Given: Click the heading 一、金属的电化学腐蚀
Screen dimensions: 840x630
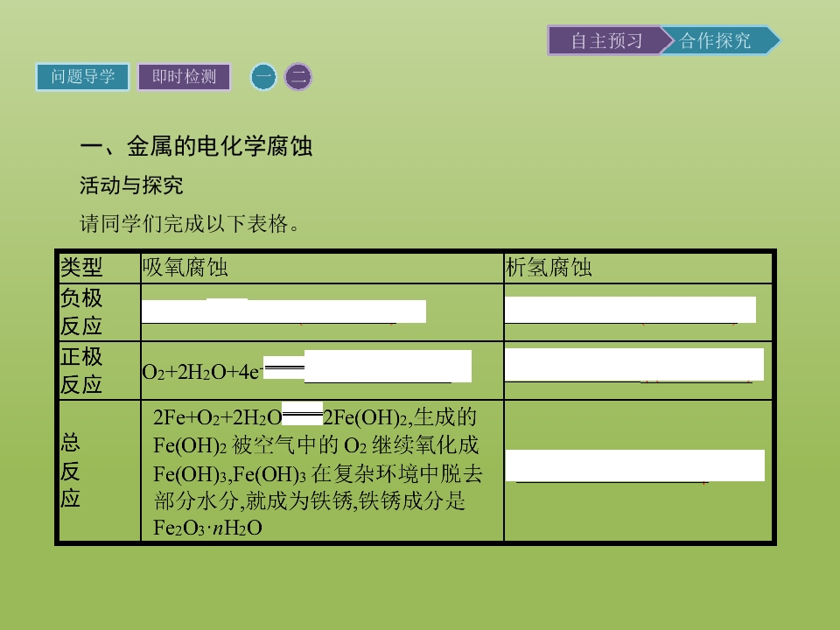Looking at the screenshot, I should pos(196,146).
